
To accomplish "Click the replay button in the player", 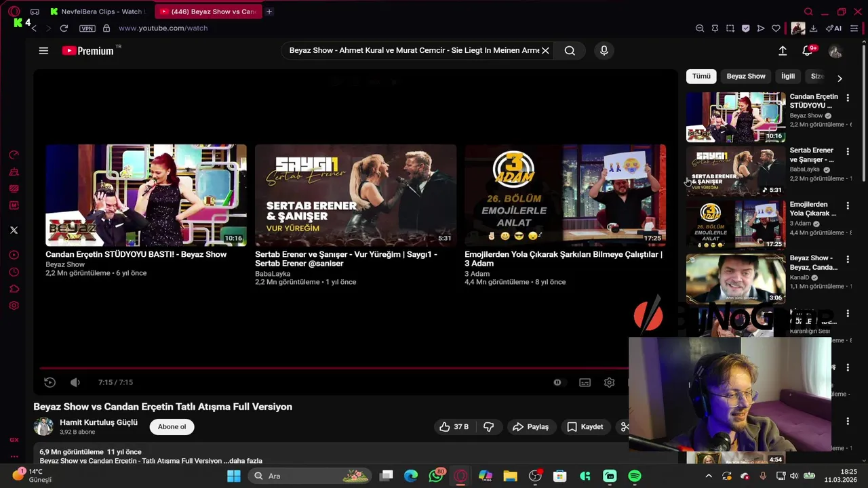I will (x=50, y=382).
